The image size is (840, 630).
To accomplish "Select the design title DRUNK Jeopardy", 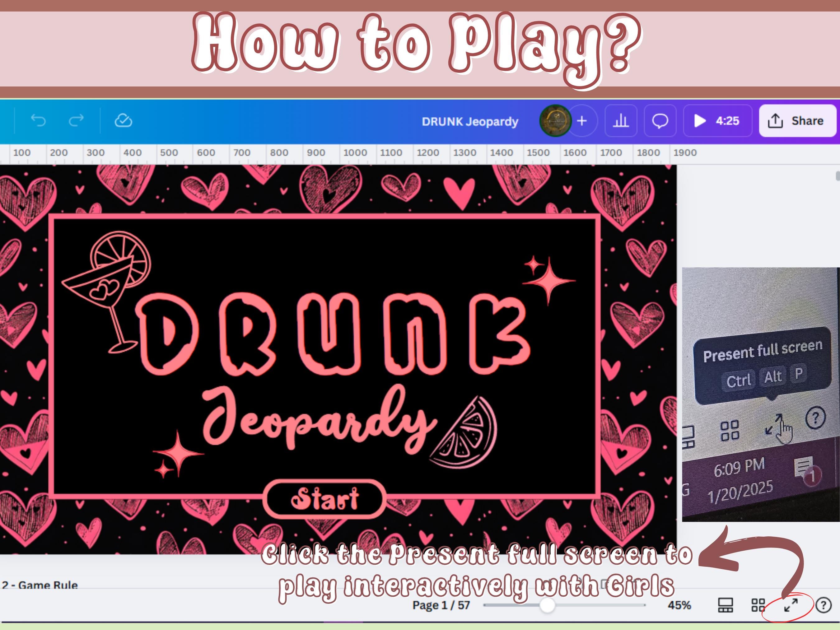I will pos(470,122).
